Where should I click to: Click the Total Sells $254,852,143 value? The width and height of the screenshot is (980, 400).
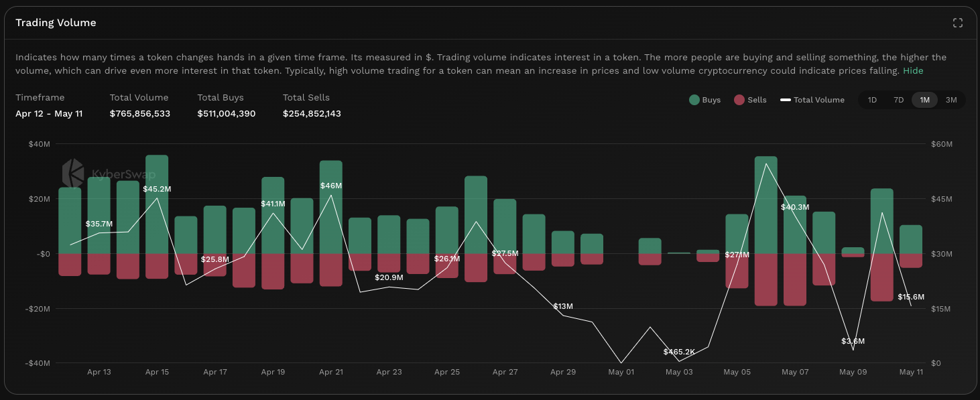click(x=312, y=114)
